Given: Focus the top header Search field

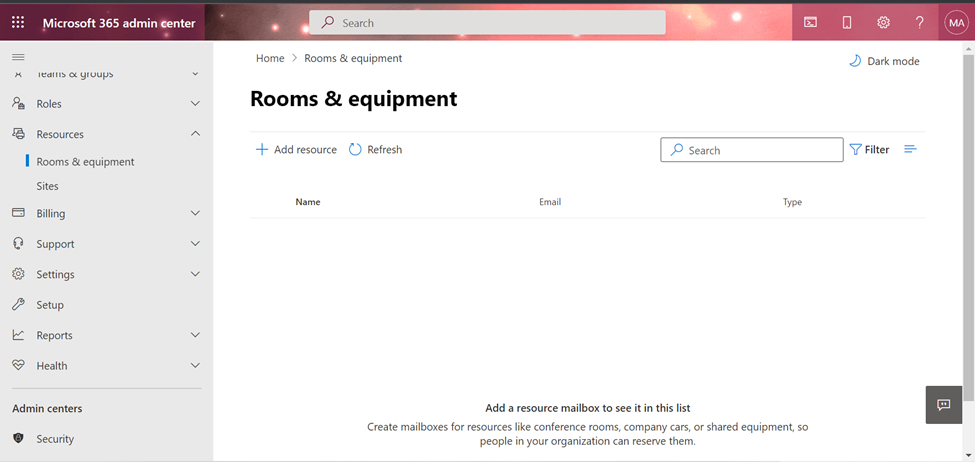Looking at the screenshot, I should (x=488, y=23).
